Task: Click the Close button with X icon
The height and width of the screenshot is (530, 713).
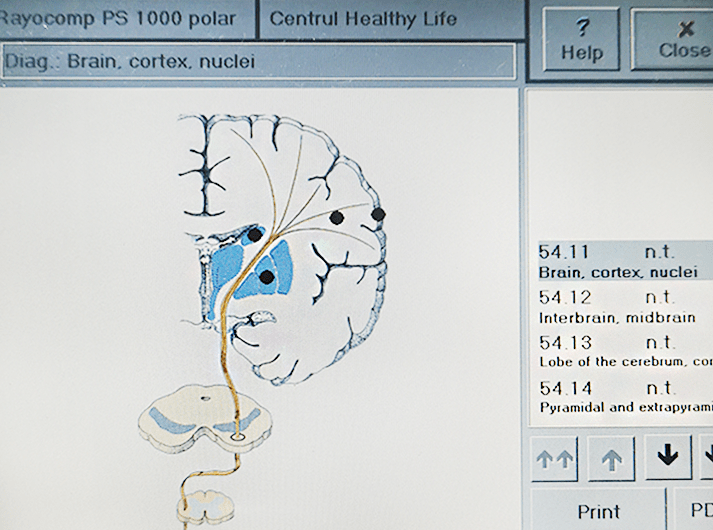Action: tap(680, 39)
